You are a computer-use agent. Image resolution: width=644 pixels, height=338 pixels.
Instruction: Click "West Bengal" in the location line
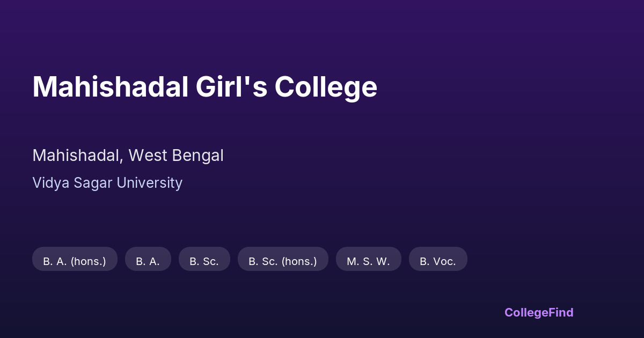click(x=175, y=156)
